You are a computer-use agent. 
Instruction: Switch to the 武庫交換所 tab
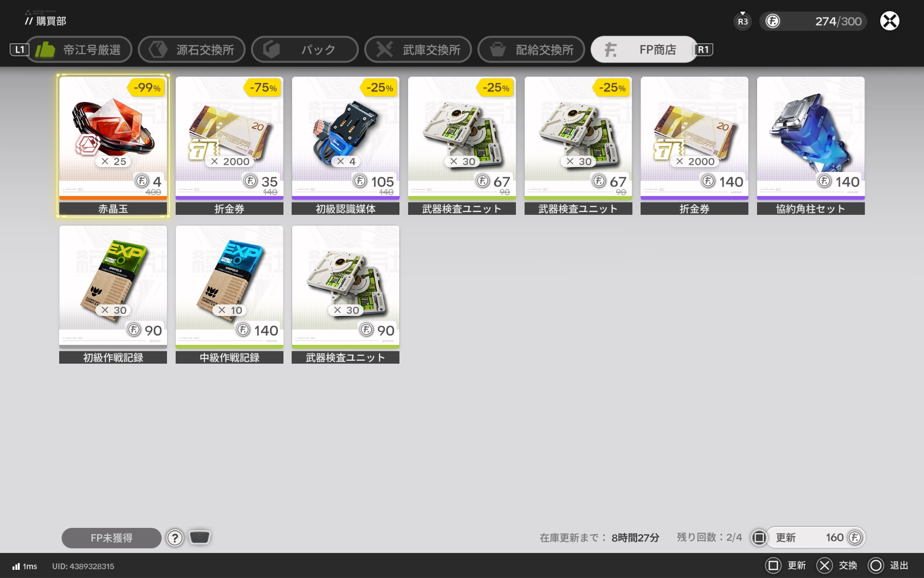tap(418, 50)
